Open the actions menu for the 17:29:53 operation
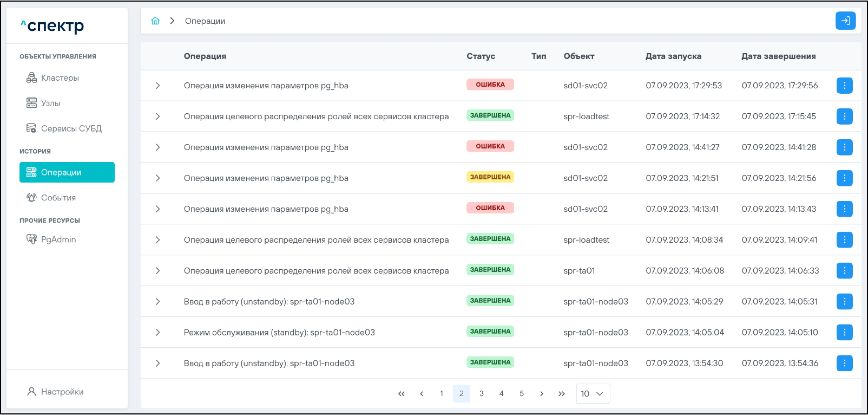Screen dimensions: 868x415 (x=844, y=86)
